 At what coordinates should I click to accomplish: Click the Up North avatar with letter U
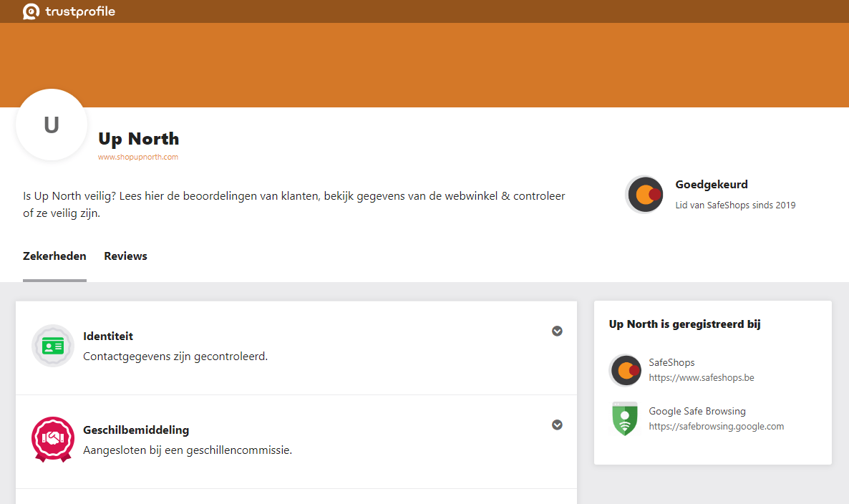click(x=52, y=125)
